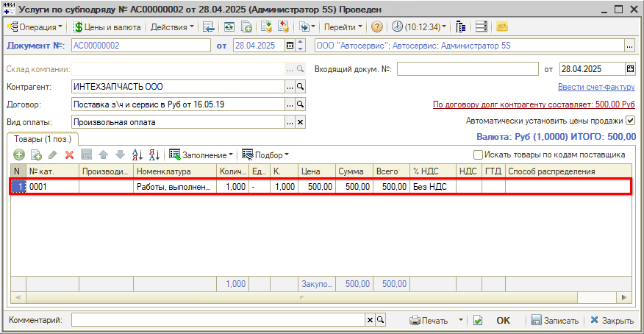Open the Подбор dropdown

[x=265, y=155]
